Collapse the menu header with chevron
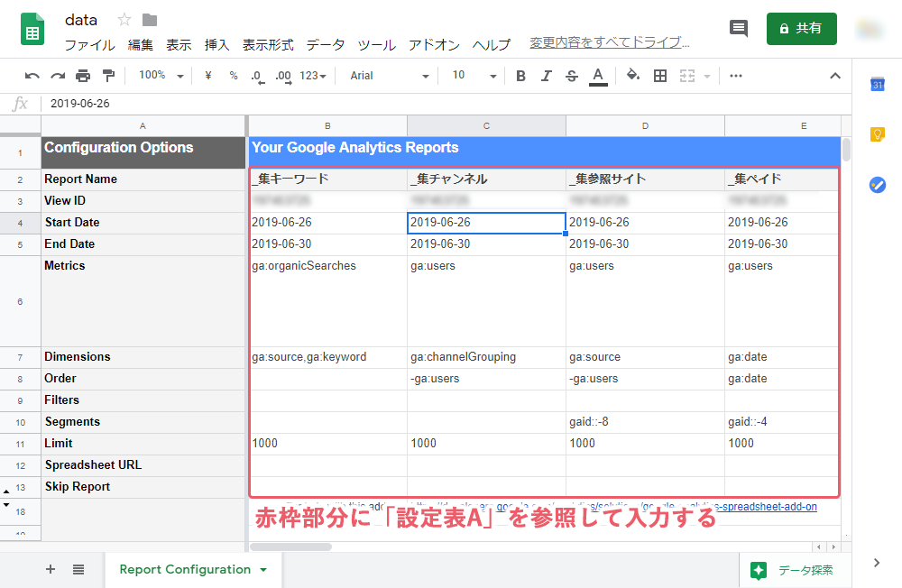The height and width of the screenshot is (588, 902). point(835,76)
